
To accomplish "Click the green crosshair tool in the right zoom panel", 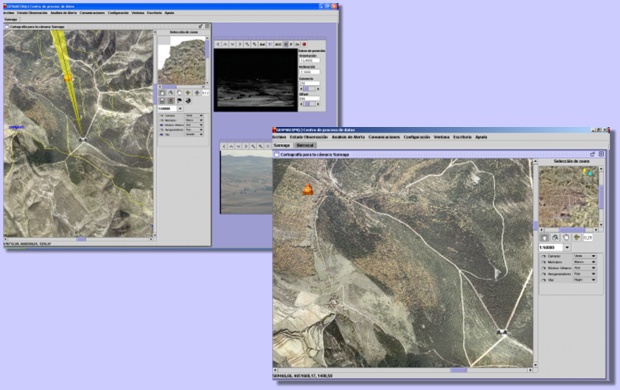I will [577, 237].
